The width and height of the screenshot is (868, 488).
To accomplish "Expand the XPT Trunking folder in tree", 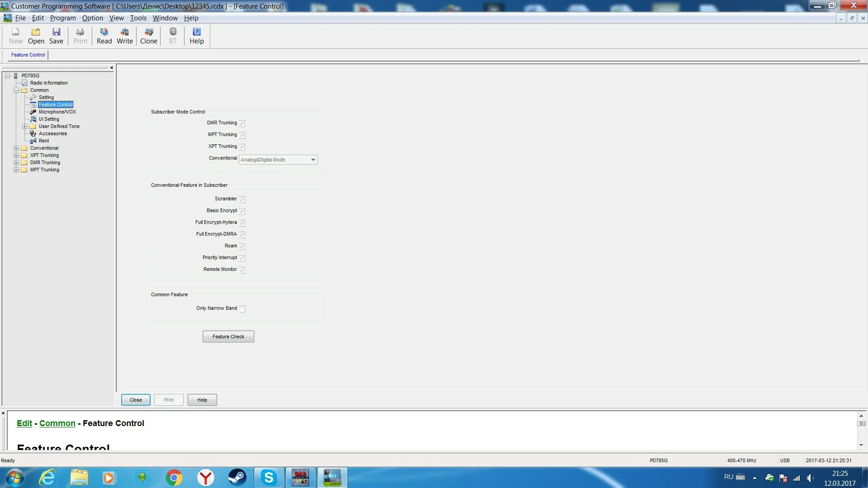I will (16, 155).
